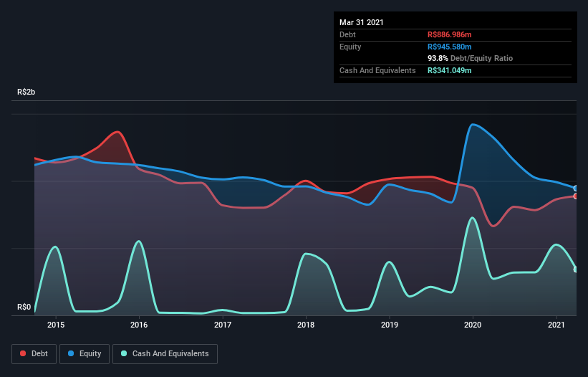The image size is (588, 377).
Task: Click the 2021 x-axis label
Action: click(x=556, y=325)
